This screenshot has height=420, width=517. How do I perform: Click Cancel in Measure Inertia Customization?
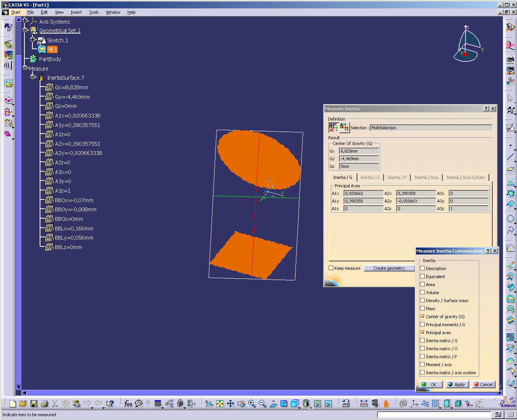pos(483,385)
